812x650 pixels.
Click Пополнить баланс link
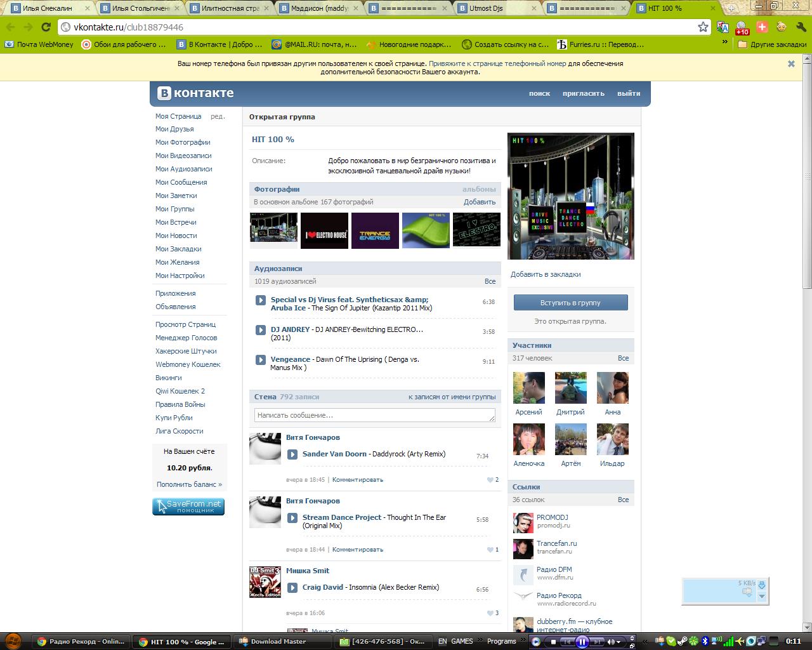[189, 484]
